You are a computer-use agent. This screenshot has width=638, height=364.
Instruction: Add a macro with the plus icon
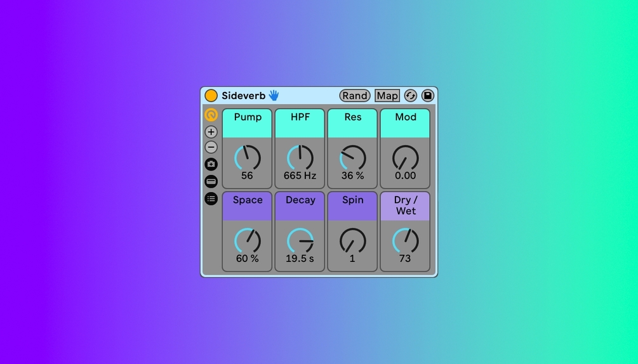pos(211,132)
